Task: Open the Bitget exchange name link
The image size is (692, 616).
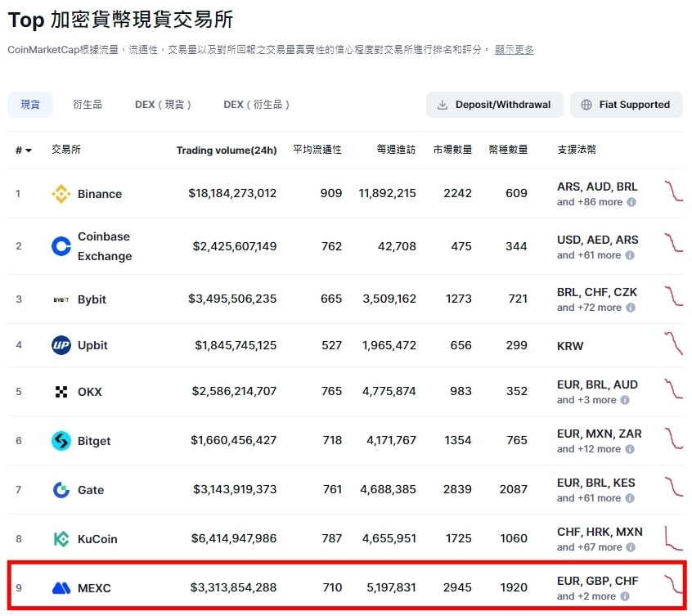Action: (94, 441)
